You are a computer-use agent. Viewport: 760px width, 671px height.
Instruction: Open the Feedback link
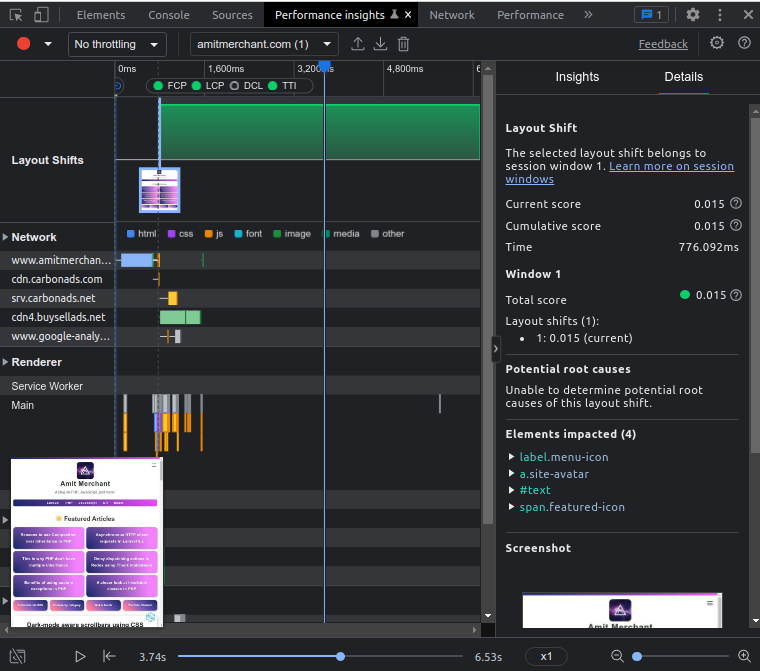(663, 44)
